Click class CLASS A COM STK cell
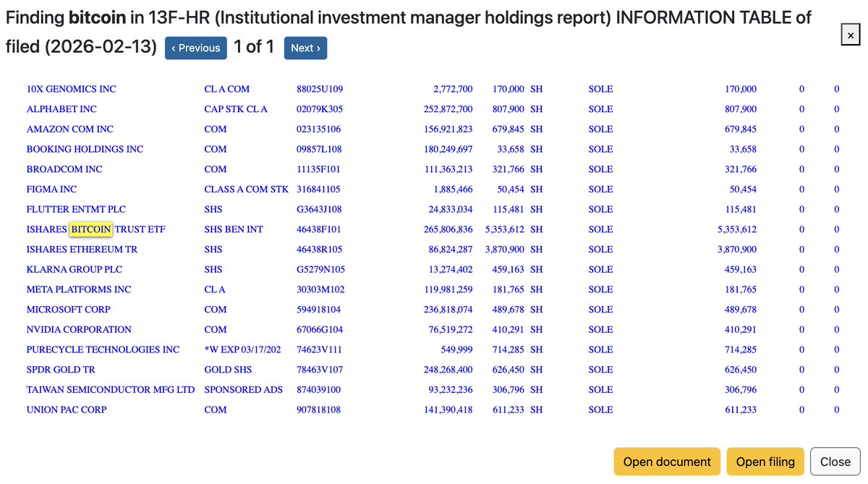The width and height of the screenshot is (868, 484). [246, 190]
